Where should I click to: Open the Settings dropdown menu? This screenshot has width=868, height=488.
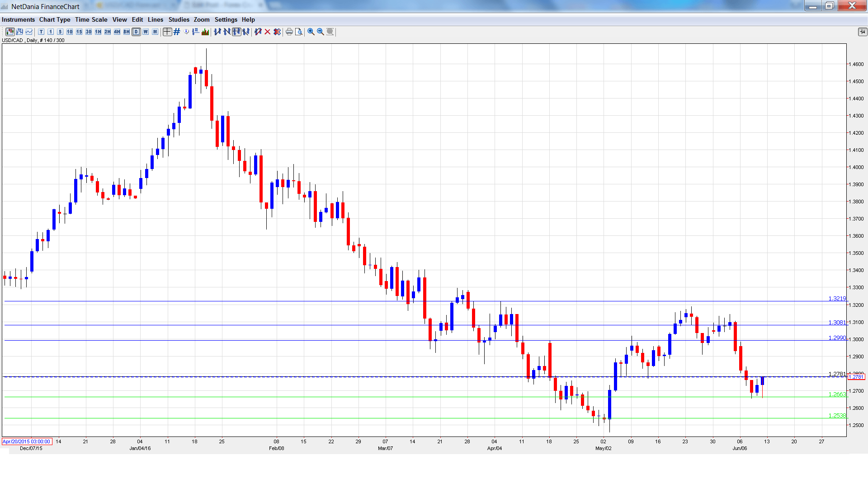click(226, 19)
